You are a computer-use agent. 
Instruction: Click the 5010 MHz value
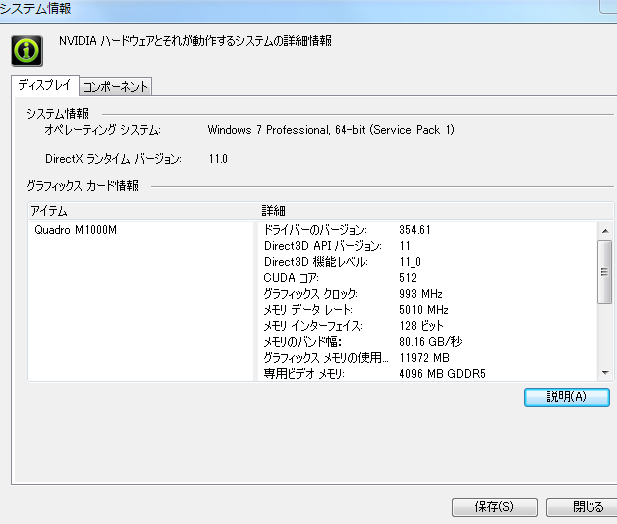coord(424,310)
